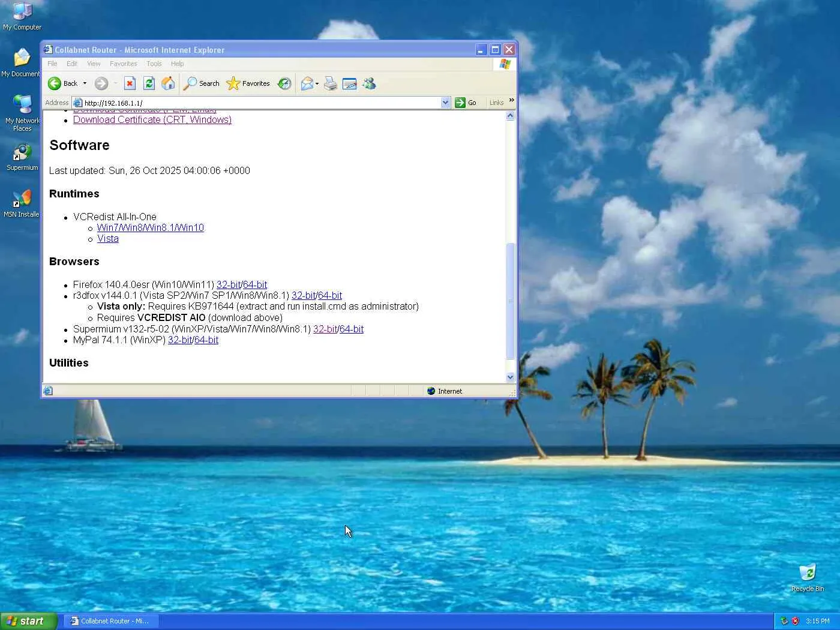Expand the Links toolbar chevron
The image size is (840, 630).
coord(511,100)
